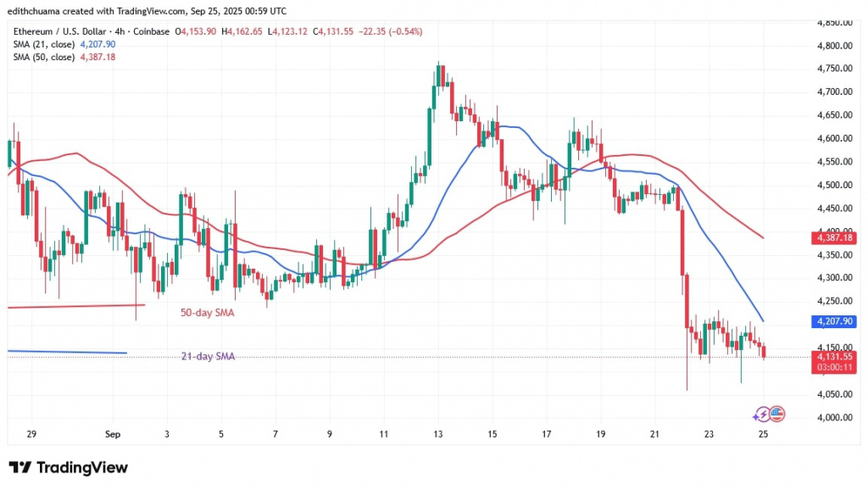Select the blue 4,207.90 SMA price label
Viewport: 868px width, 490px height.
coord(832,322)
